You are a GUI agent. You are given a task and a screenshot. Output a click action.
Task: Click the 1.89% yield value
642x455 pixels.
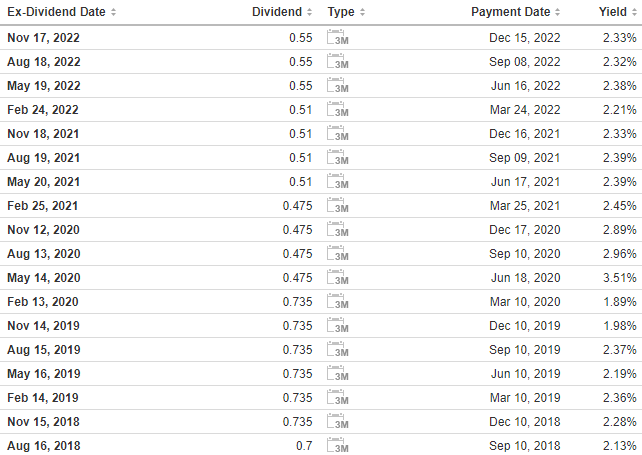click(620, 302)
